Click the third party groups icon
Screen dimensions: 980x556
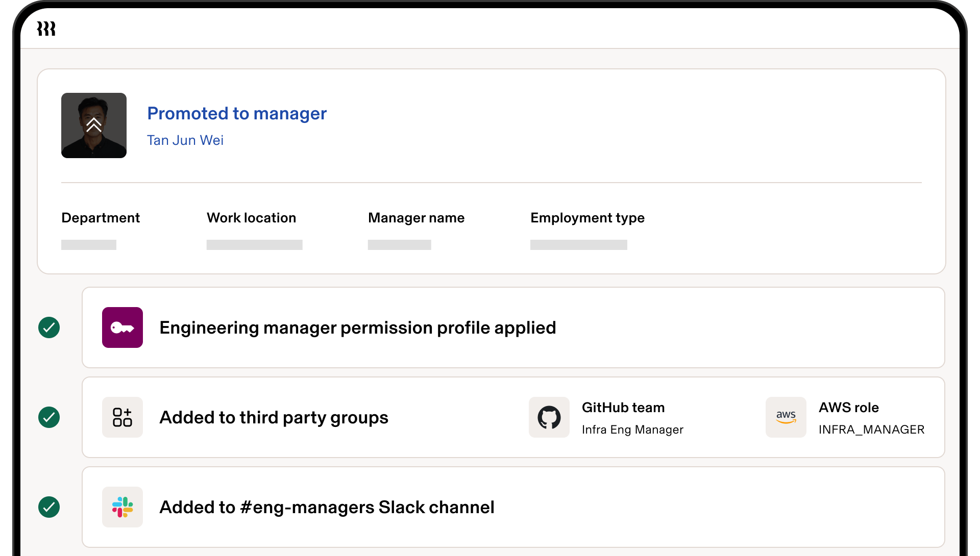click(122, 417)
